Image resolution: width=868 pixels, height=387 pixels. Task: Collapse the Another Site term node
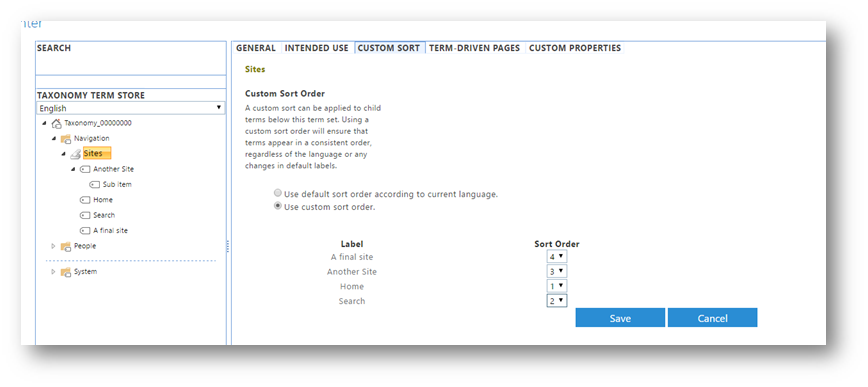[74, 169]
